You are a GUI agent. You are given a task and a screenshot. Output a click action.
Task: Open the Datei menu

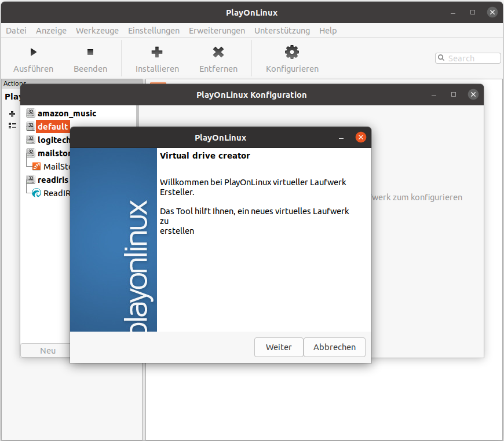(x=16, y=31)
